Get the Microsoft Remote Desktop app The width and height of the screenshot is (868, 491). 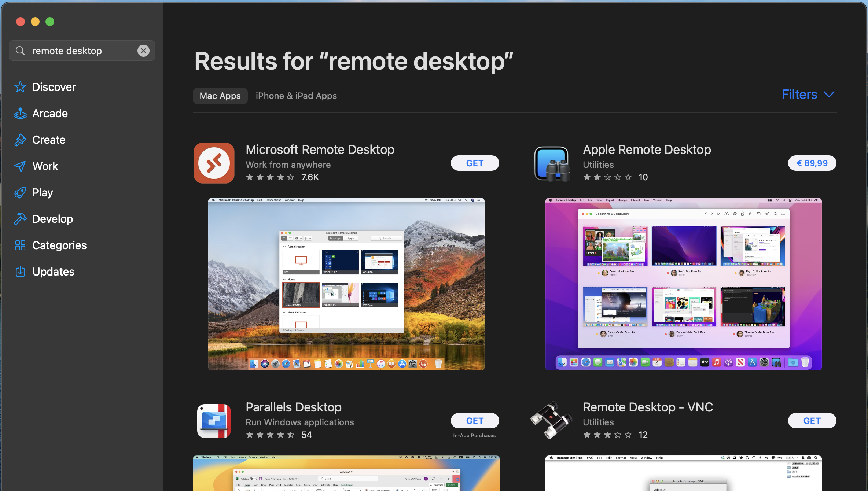pos(475,163)
